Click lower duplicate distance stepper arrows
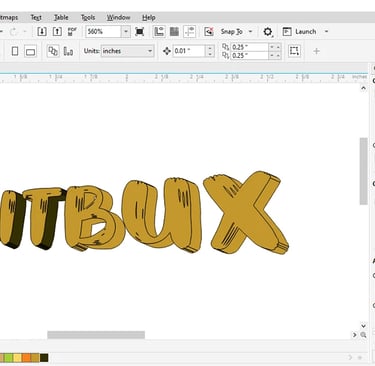Screen dimensions: 375x366 (275, 55)
